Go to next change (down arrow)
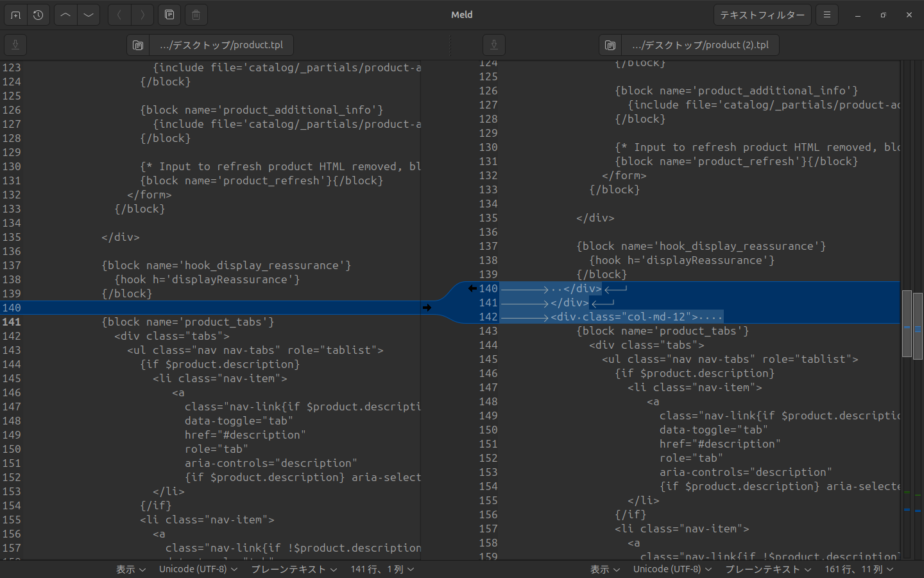This screenshot has width=924, height=578. point(89,15)
